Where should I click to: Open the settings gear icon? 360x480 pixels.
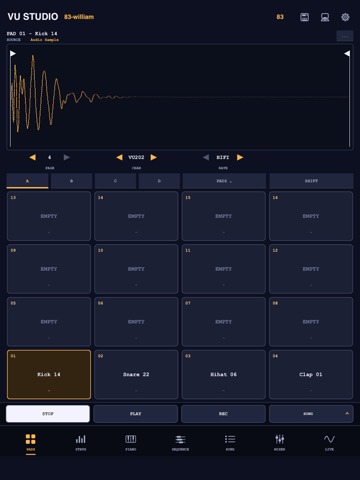(x=345, y=17)
